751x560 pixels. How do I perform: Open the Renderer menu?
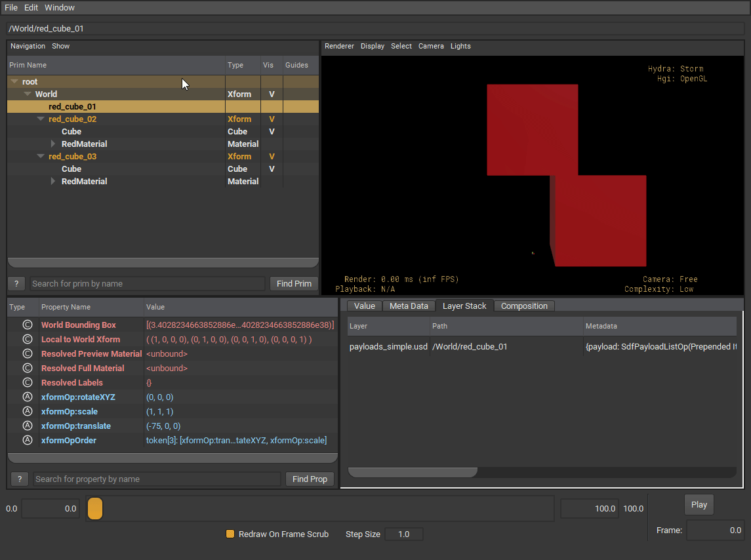[x=339, y=46]
